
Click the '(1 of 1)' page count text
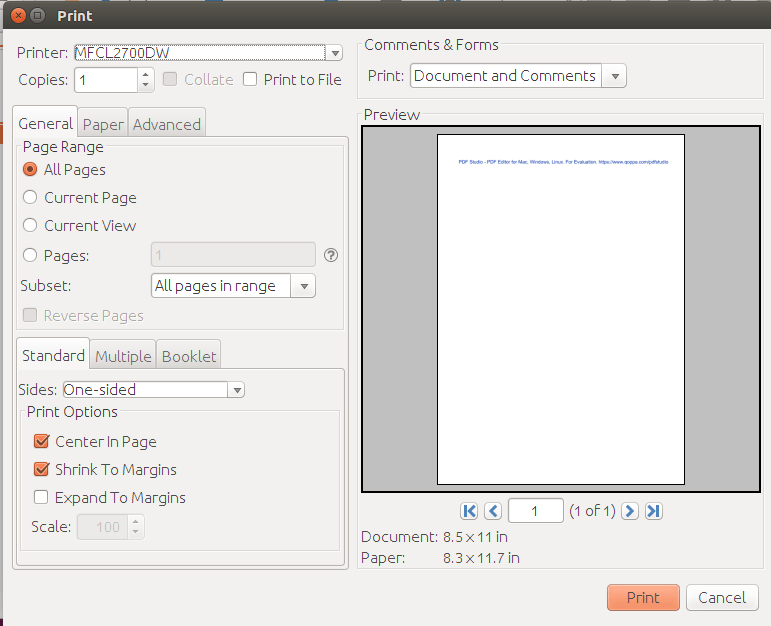(592, 511)
